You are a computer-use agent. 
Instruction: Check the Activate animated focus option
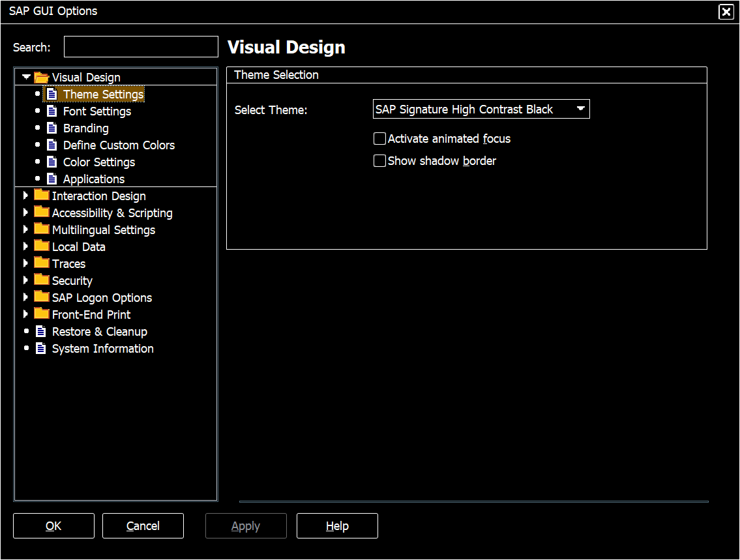coord(379,138)
